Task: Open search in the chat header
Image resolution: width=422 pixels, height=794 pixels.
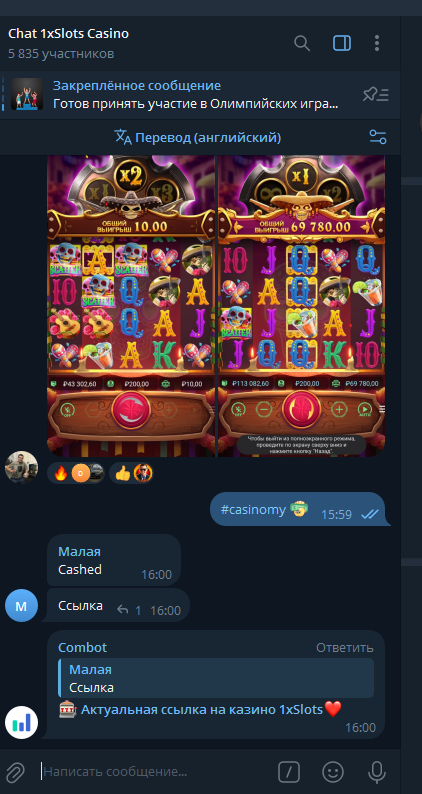Action: point(302,44)
